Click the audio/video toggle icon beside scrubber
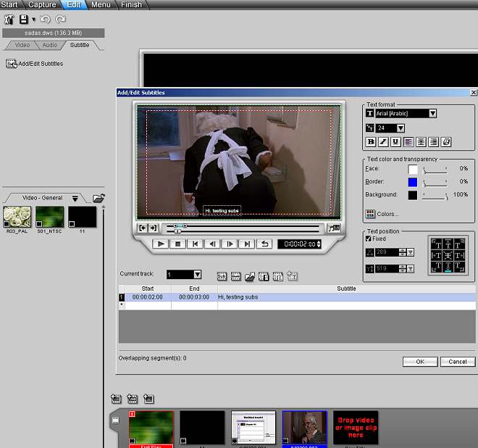 pos(333,228)
